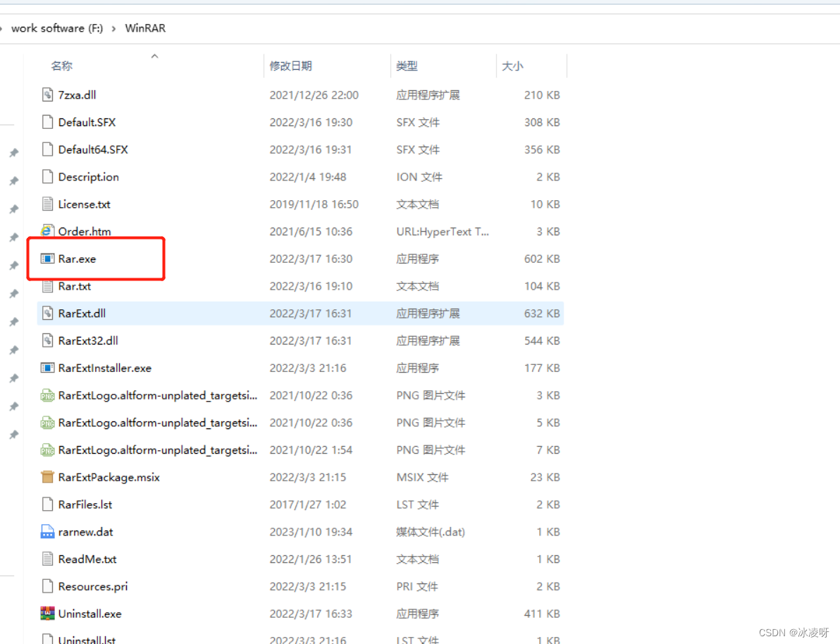Viewport: 840px width, 644px height.
Task: Click the Default64.SFX file icon
Action: click(x=48, y=149)
